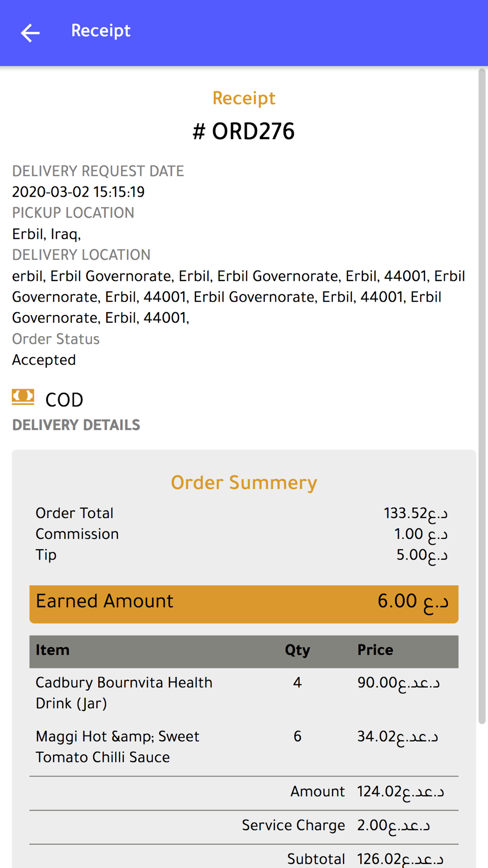Tap the Accepted order status
This screenshot has height=868, width=488.
(44, 360)
